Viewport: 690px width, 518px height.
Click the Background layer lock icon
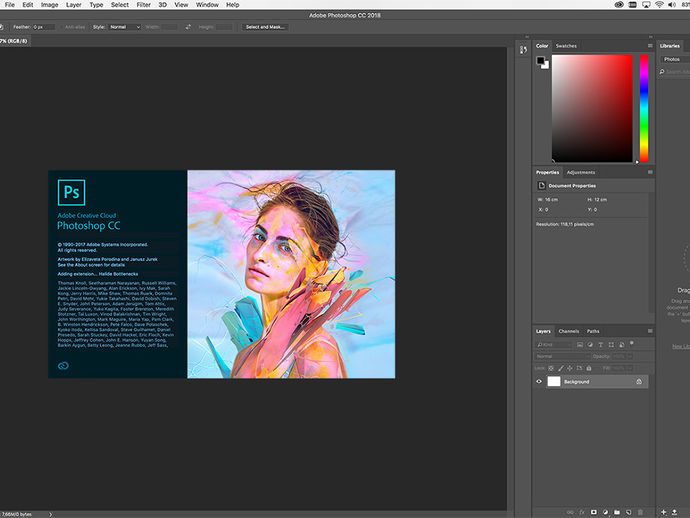click(x=639, y=382)
